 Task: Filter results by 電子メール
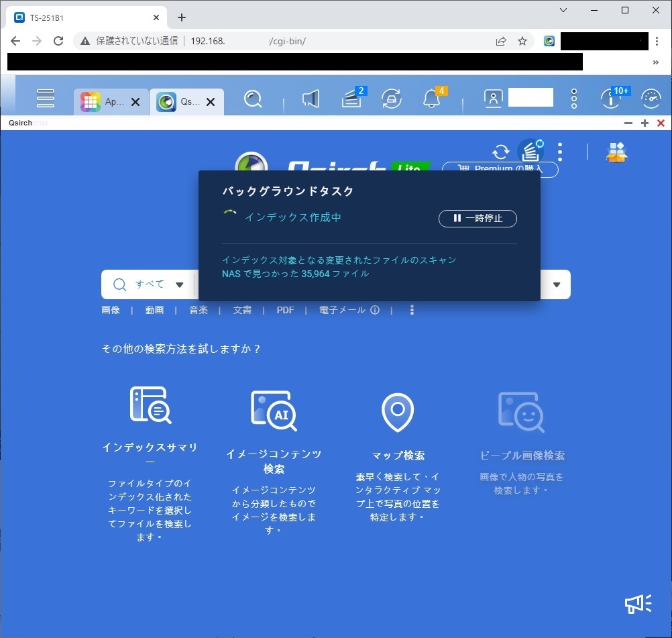[343, 310]
